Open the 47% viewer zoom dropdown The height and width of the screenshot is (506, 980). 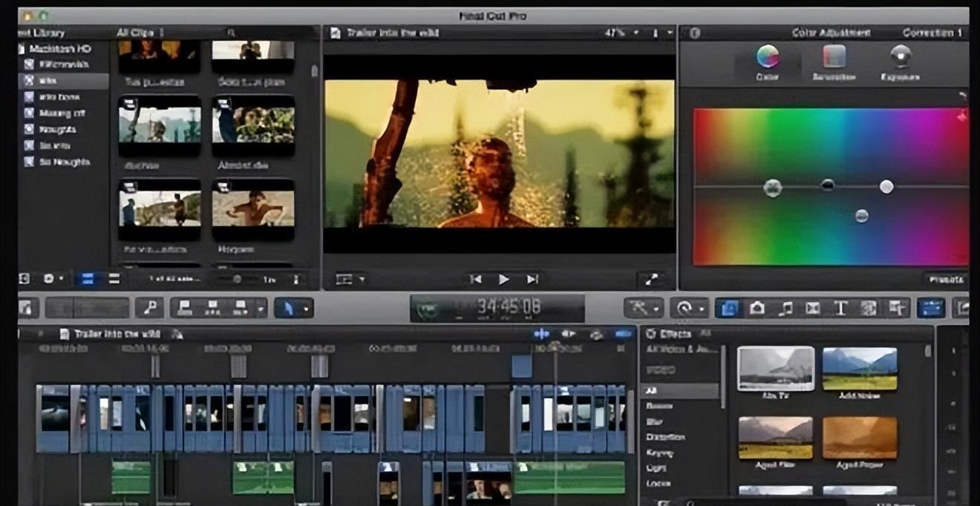(621, 33)
